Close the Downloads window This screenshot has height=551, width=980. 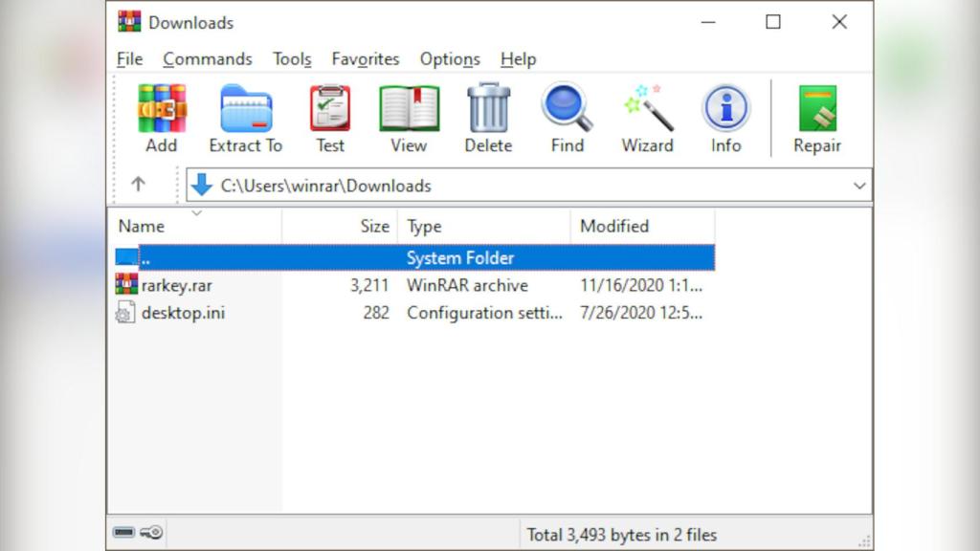pyautogui.click(x=839, y=22)
